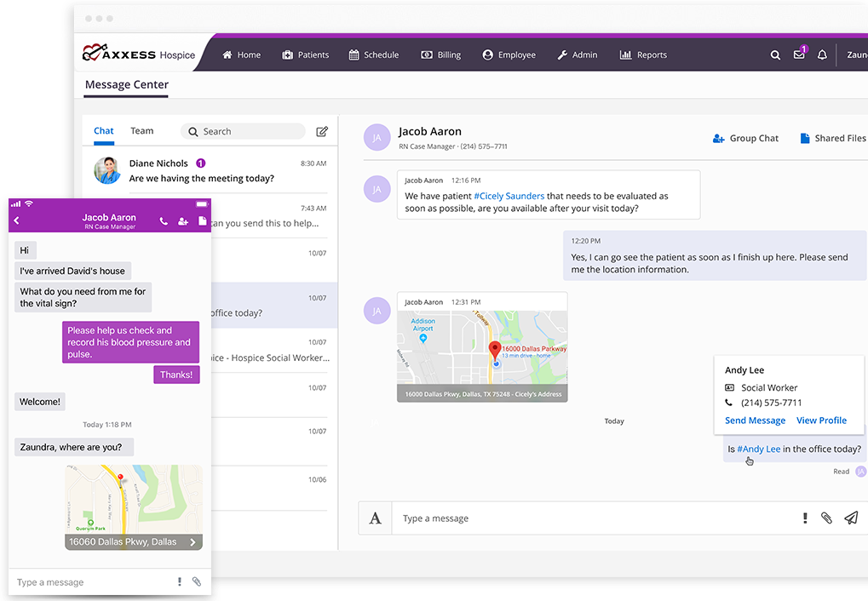
Task: Click the desktop Type a message field
Action: 592,518
